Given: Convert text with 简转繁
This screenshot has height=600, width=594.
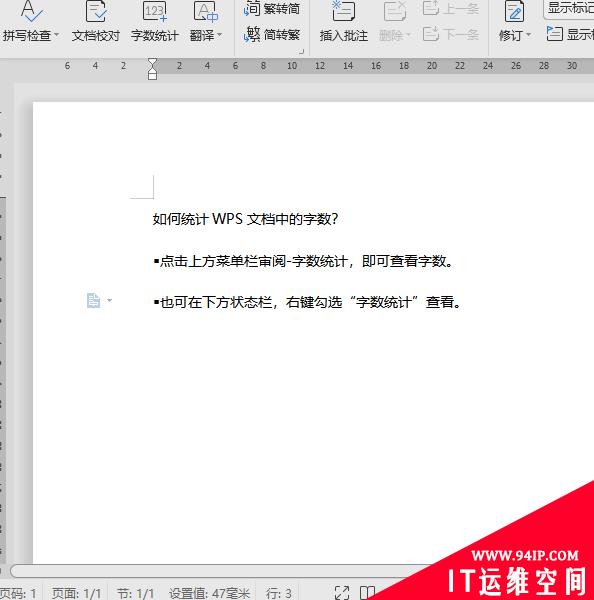Looking at the screenshot, I should 272,35.
